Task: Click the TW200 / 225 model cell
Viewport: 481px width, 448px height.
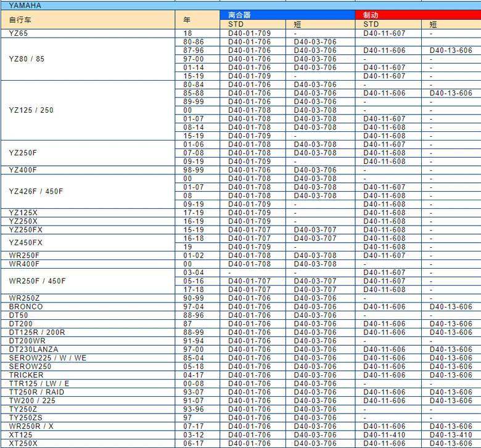Action: (88, 401)
